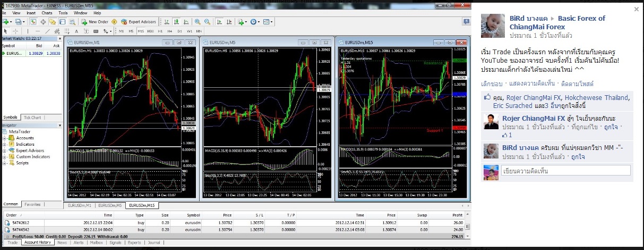Open the Data Window crosshair icon
Image resolution: width=644 pixels, height=250 pixels.
tap(43, 22)
